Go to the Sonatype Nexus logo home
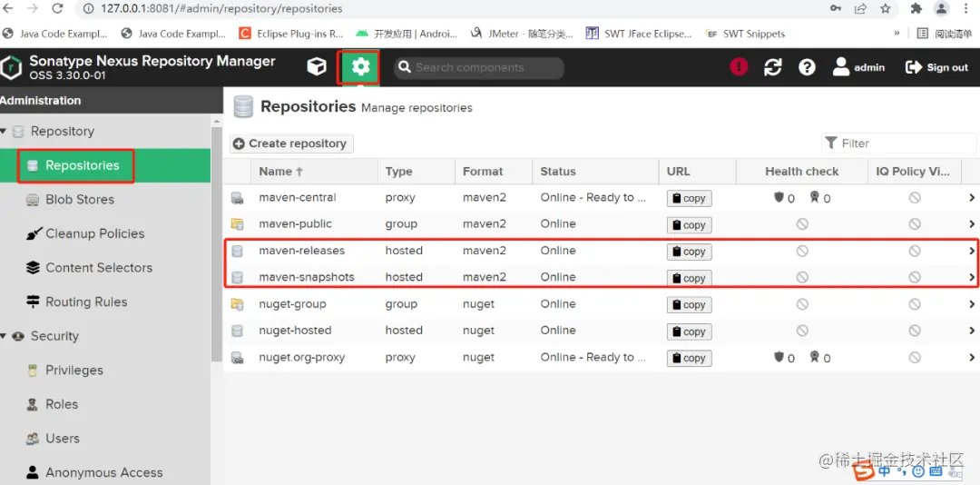Viewport: 980px width, 485px height. click(x=11, y=67)
